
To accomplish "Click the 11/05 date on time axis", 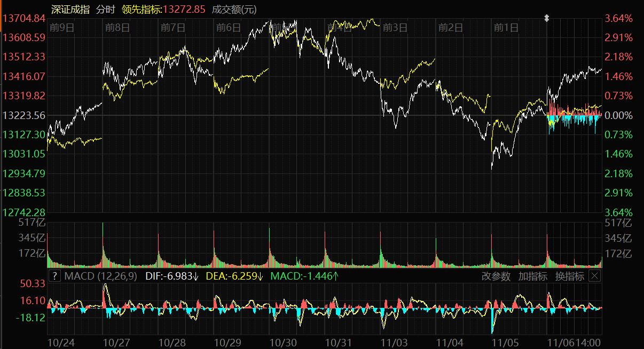I will pyautogui.click(x=505, y=342).
